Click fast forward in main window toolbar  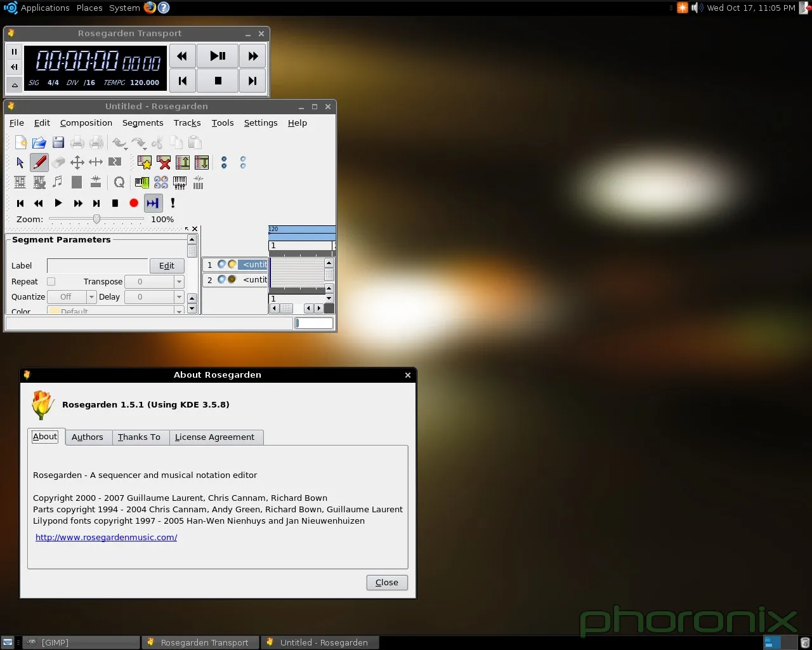pyautogui.click(x=77, y=203)
